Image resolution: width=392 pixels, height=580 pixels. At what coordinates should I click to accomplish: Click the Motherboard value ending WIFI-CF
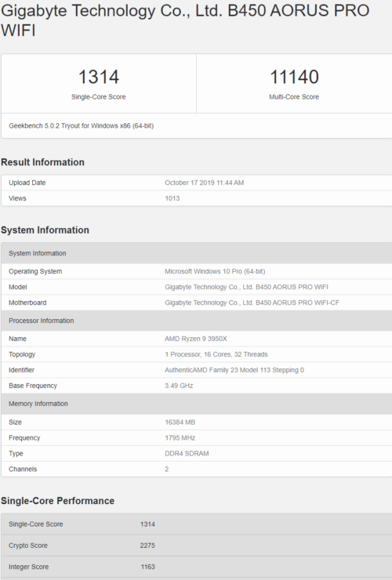(252, 303)
